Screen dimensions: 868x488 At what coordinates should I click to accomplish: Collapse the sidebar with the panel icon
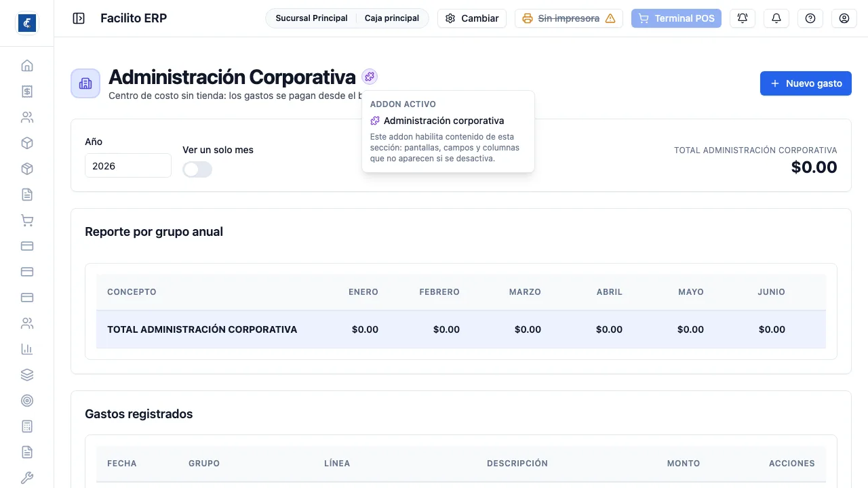tap(79, 18)
